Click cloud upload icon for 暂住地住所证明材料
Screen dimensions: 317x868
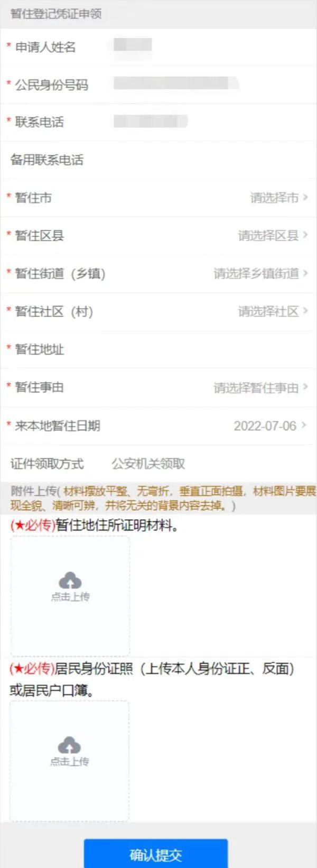pyautogui.click(x=70, y=580)
